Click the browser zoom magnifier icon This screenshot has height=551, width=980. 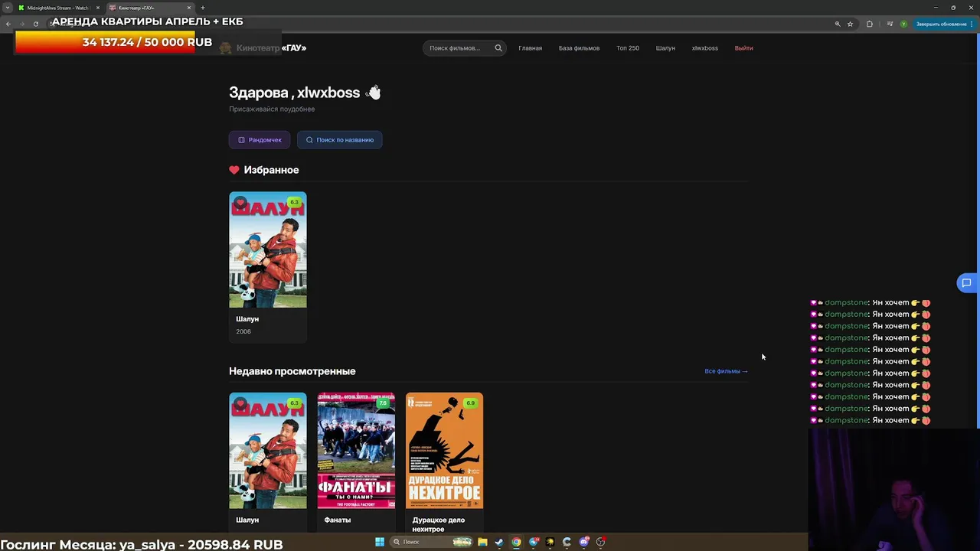(x=837, y=24)
